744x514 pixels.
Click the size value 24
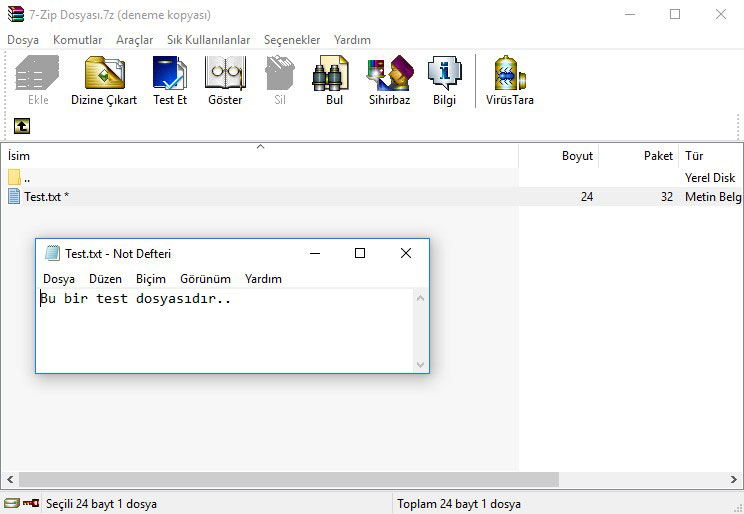tap(587, 196)
